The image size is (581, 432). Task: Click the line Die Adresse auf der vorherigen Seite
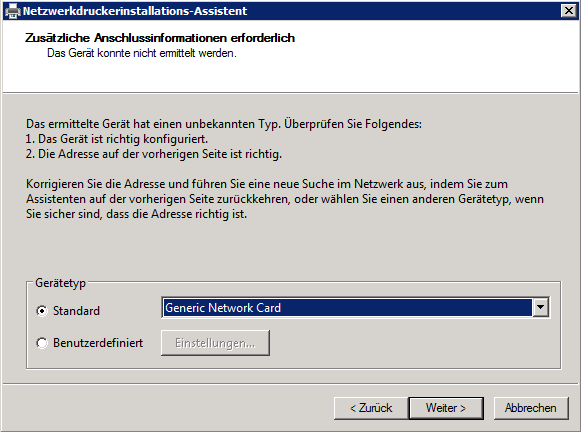coord(154,154)
